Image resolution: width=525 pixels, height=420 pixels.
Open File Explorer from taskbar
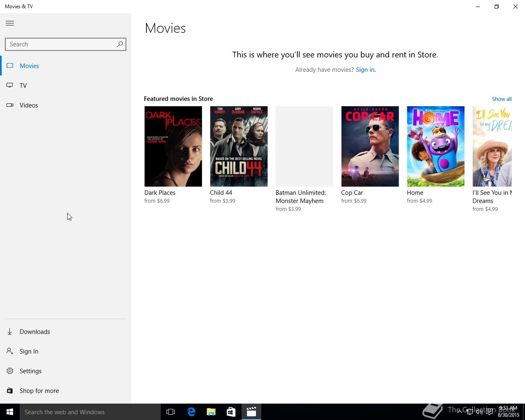pos(211,412)
